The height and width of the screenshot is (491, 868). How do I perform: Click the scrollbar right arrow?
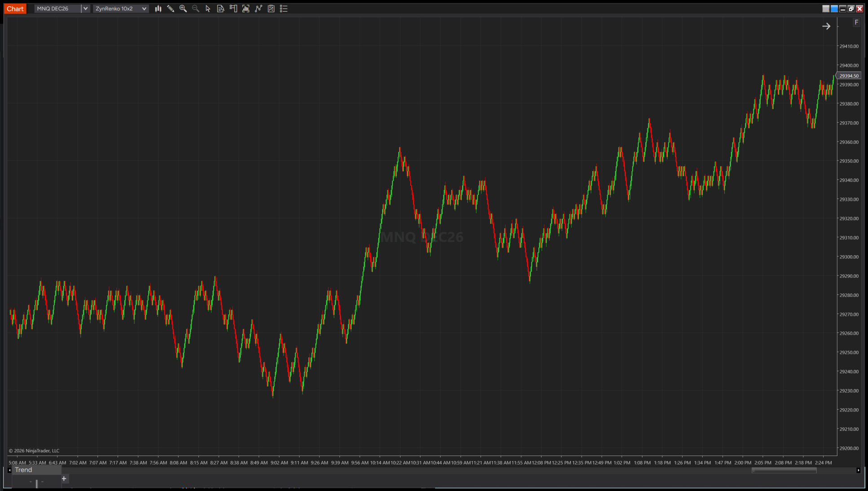click(858, 470)
